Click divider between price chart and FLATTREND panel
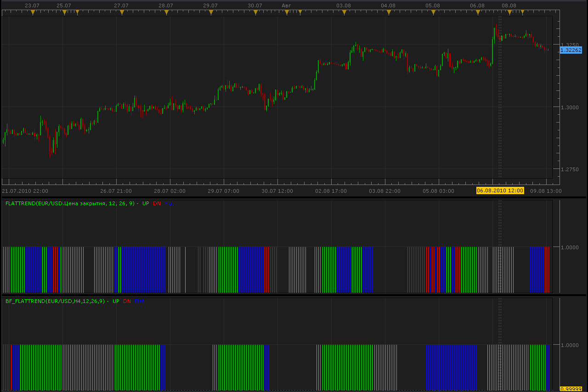 [x=294, y=198]
